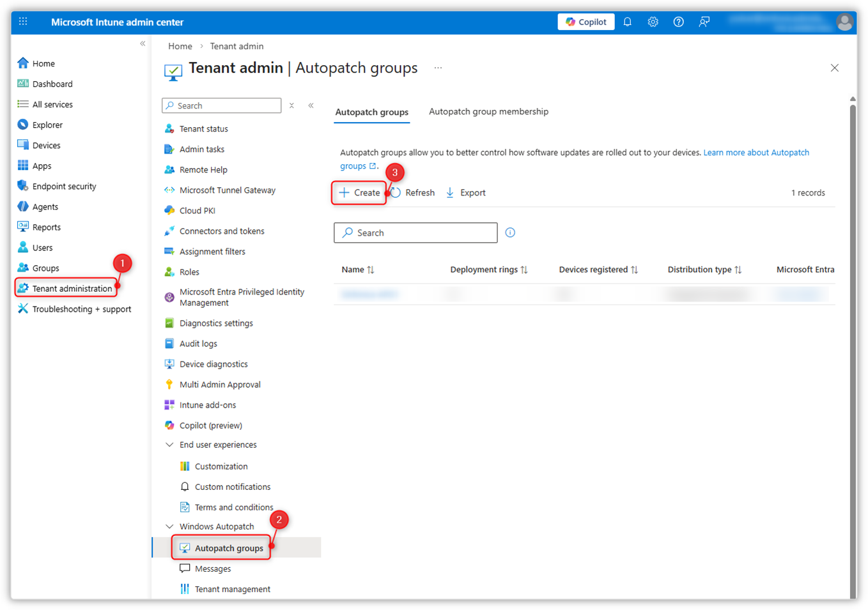868x610 pixels.
Task: Open the account profile avatar
Action: [x=845, y=22]
